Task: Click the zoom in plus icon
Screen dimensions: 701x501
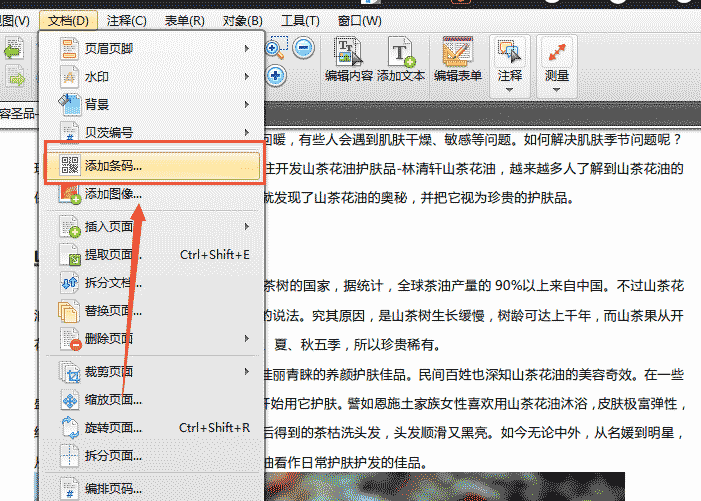Action: point(276,76)
